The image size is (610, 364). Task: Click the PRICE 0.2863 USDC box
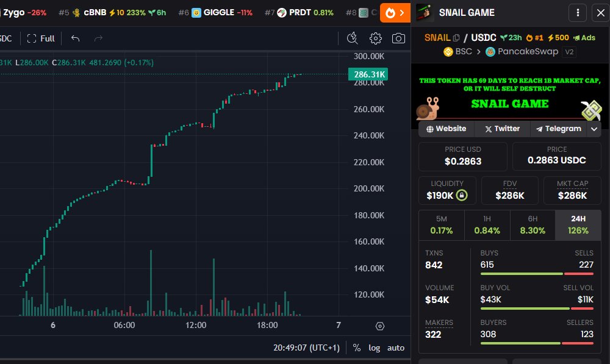point(557,156)
